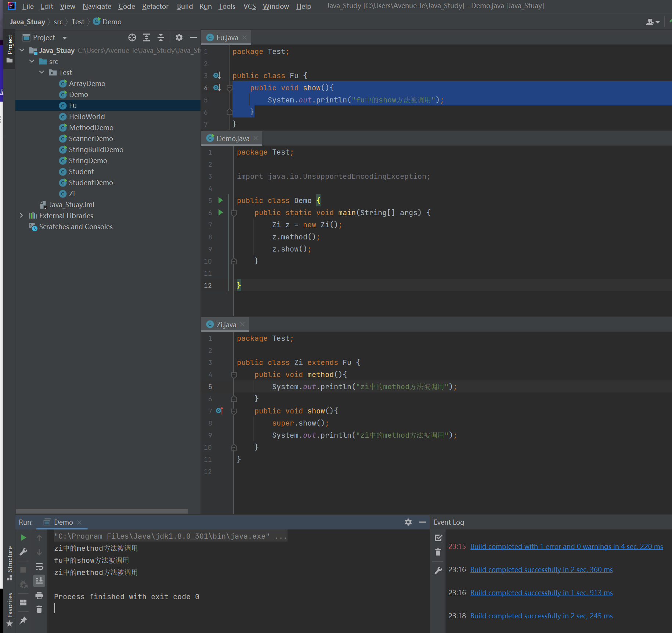Mark all events as read in Event Log
This screenshot has width=672, height=633.
tap(438, 538)
